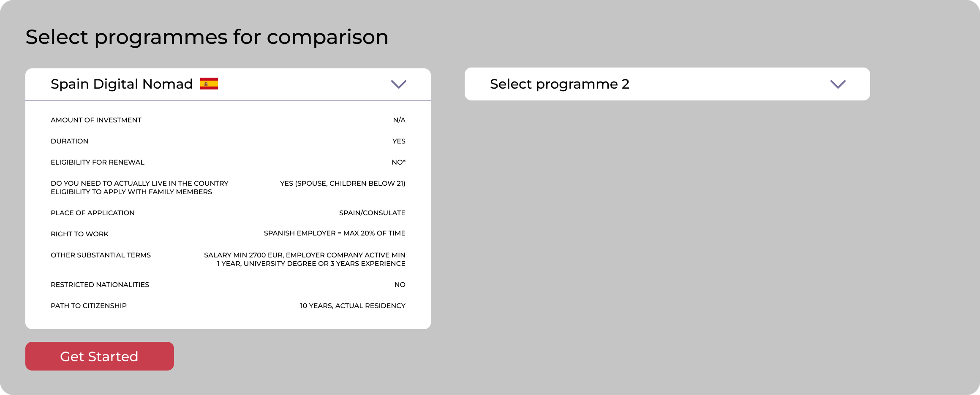Viewport: 980px width, 395px height.
Task: Select the 10 years actual residency value
Action: click(x=353, y=306)
